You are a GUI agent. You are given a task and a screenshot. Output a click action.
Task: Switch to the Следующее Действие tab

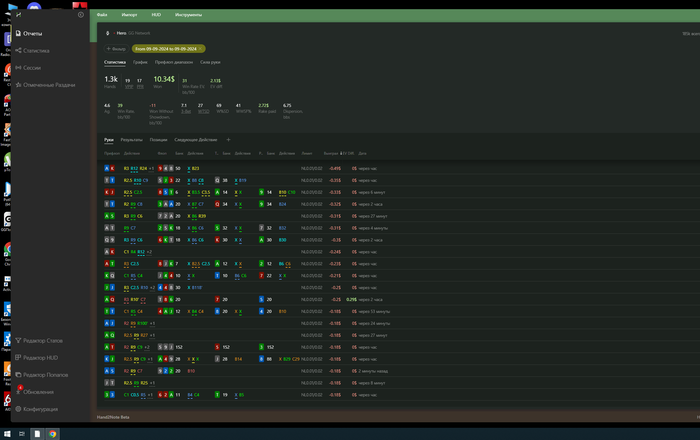(196, 140)
